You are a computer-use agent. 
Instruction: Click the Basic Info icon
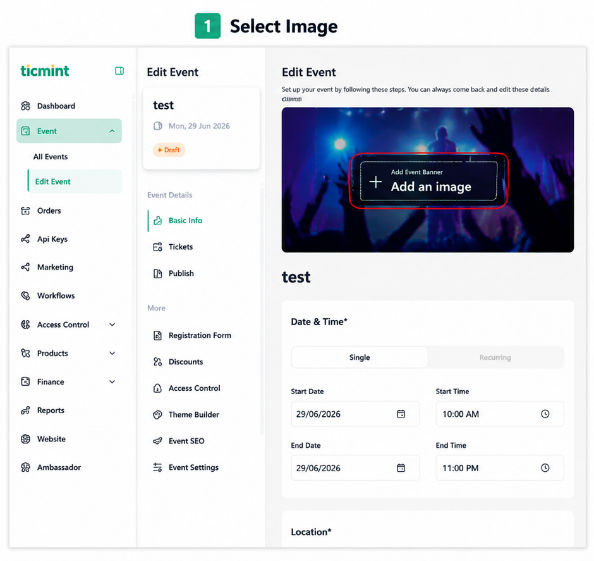coord(158,220)
